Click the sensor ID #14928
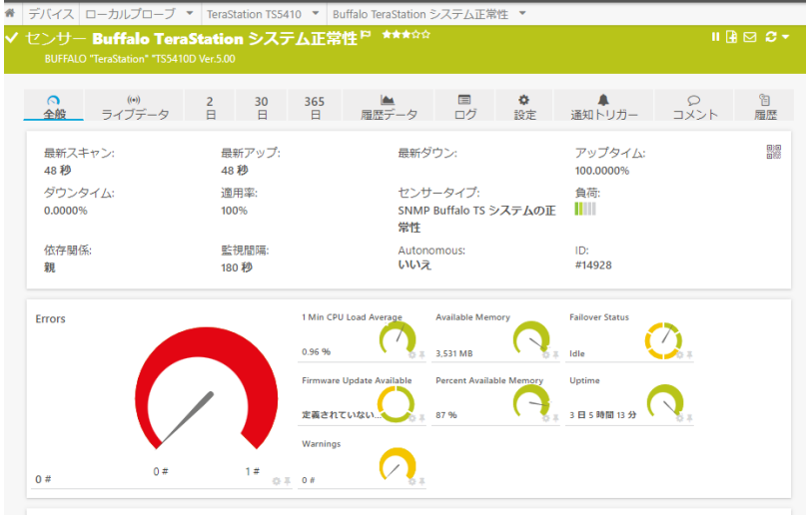Viewport: 812px width, 515px height. [593, 265]
